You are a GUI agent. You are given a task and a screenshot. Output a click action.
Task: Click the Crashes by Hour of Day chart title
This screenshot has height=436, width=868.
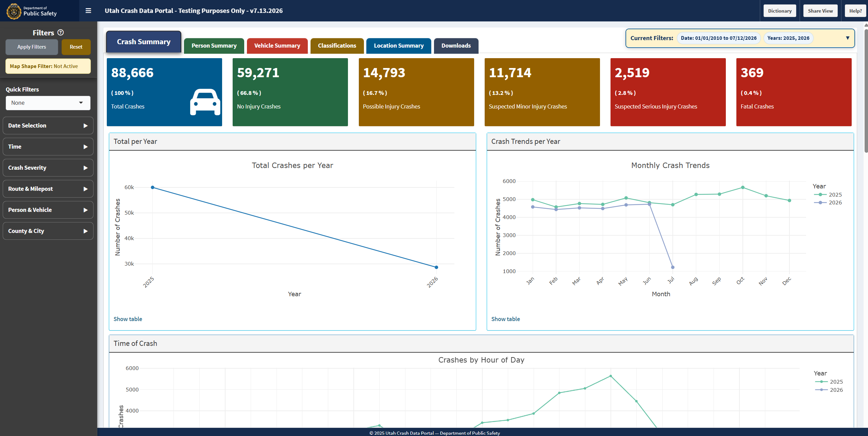click(481, 360)
